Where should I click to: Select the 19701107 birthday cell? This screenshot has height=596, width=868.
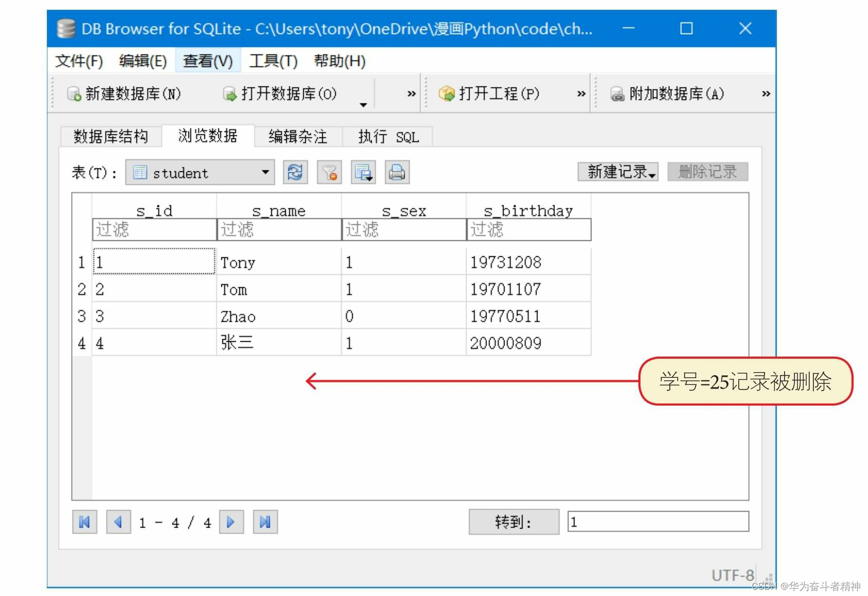click(x=529, y=289)
